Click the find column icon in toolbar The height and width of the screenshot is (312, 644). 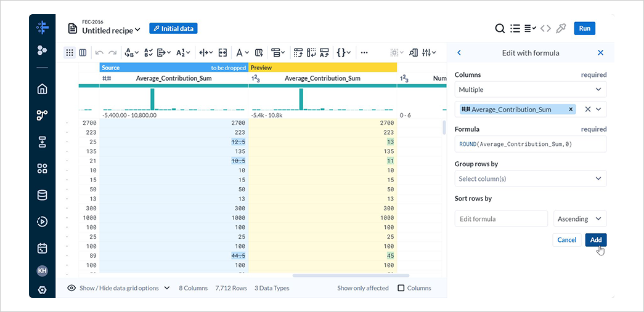[413, 52]
